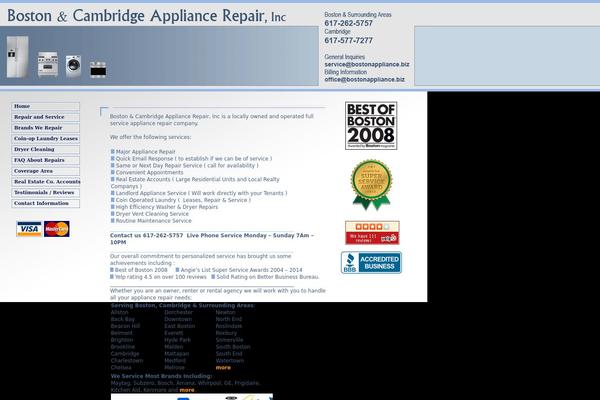The image size is (600, 400).
Task: Open Real Estate Co. Accounts
Action: (x=46, y=181)
